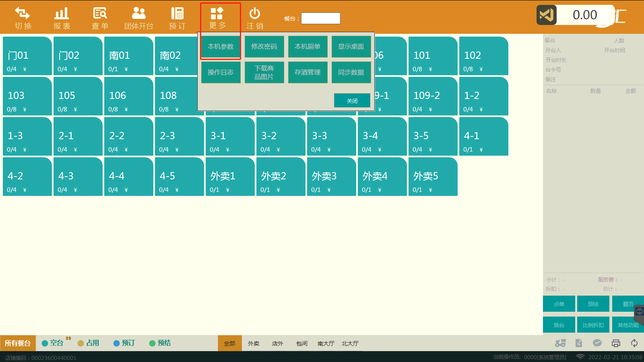This screenshot has height=362, width=644.
Task: Select takeaway table 外卖1
Action: (230, 177)
